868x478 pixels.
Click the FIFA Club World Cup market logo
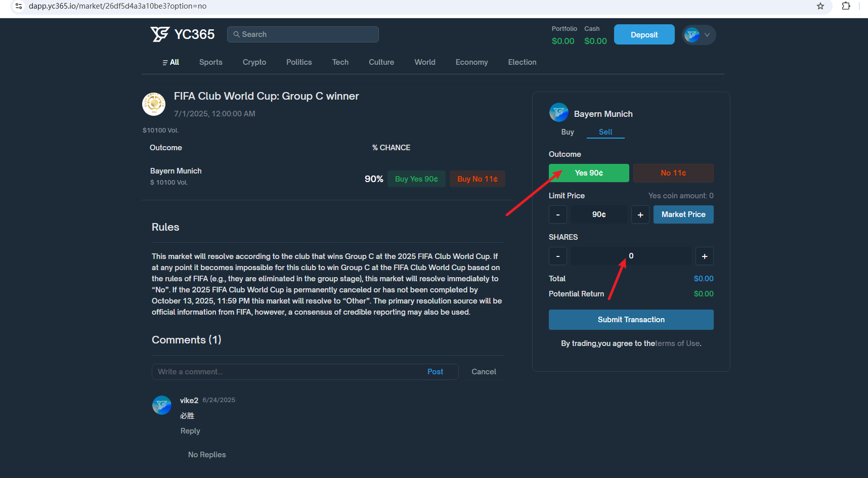pos(154,104)
